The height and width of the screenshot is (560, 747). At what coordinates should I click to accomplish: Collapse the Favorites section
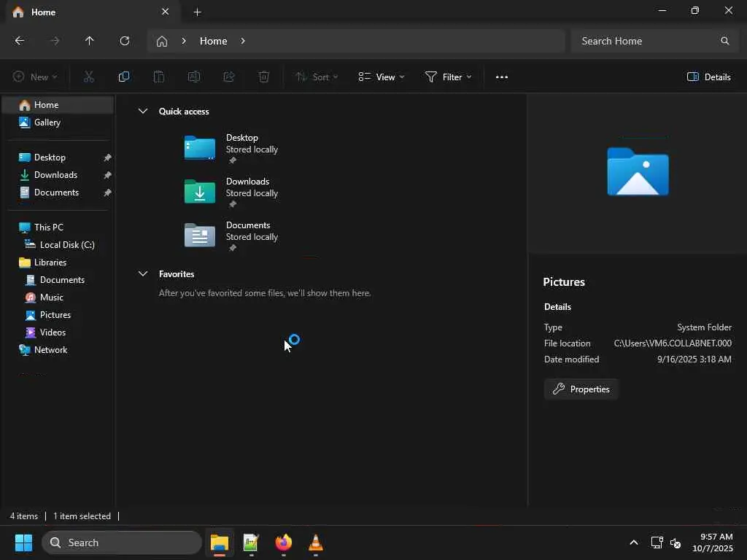coord(143,274)
